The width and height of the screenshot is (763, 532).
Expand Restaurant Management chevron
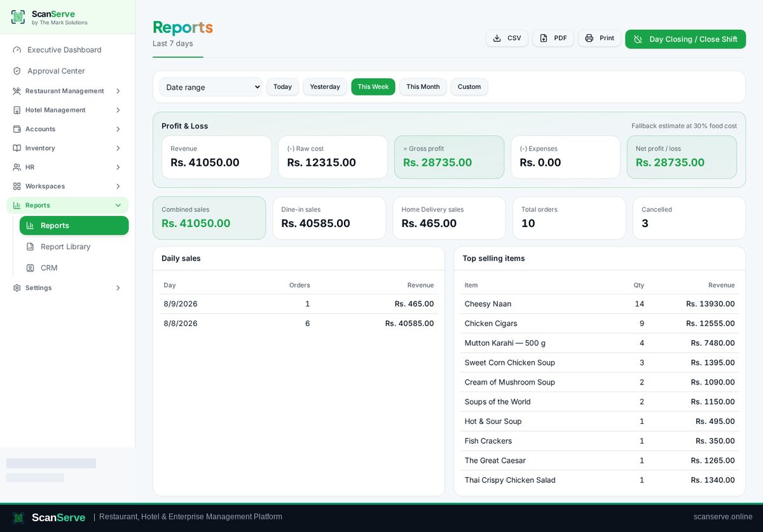click(118, 91)
